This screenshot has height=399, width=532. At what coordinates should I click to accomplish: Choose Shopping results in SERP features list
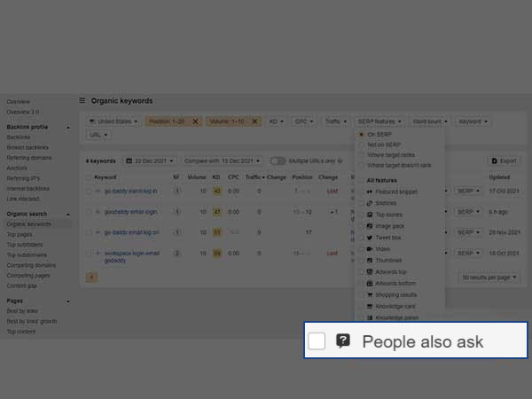click(x=396, y=295)
